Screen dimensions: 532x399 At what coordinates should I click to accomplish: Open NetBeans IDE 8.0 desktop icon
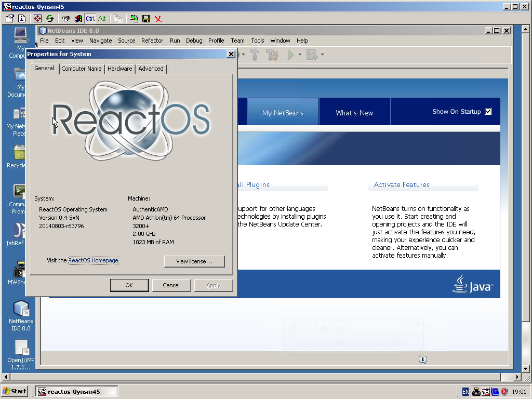coord(21,315)
